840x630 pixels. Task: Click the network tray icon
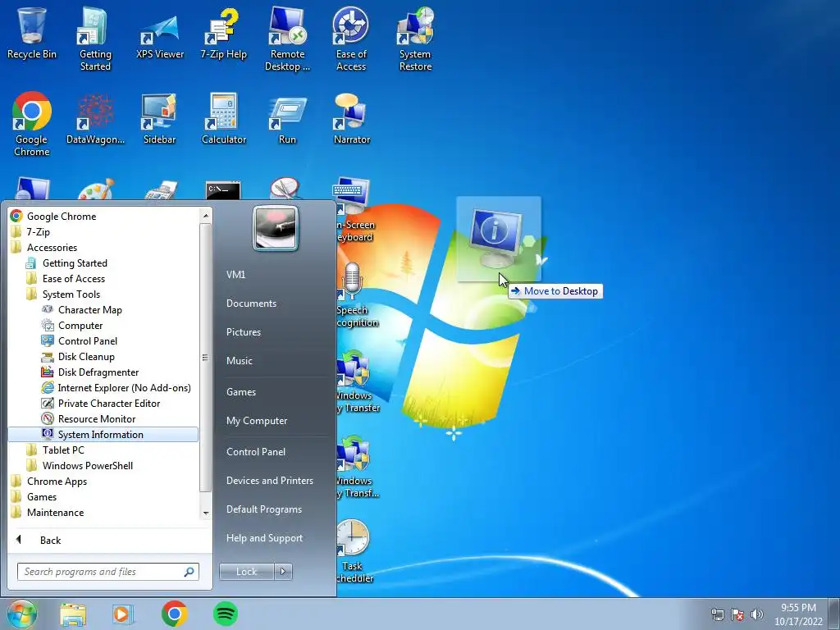(x=717, y=614)
